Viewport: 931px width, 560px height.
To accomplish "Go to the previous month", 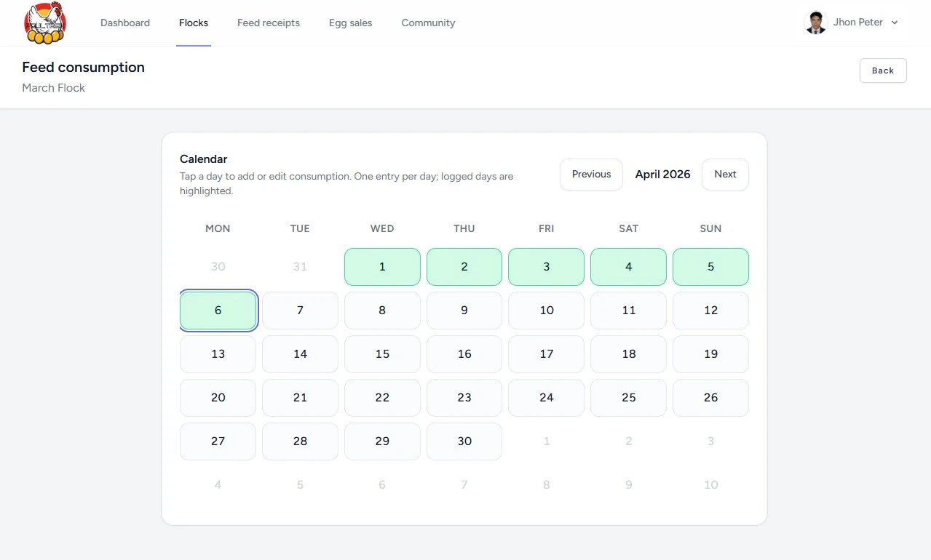I will 590,175.
